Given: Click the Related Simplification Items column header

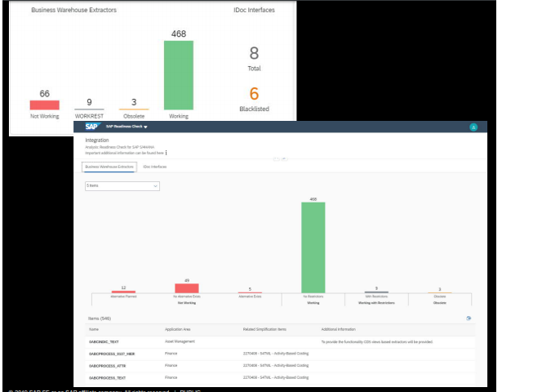Looking at the screenshot, I should pyautogui.click(x=264, y=329).
